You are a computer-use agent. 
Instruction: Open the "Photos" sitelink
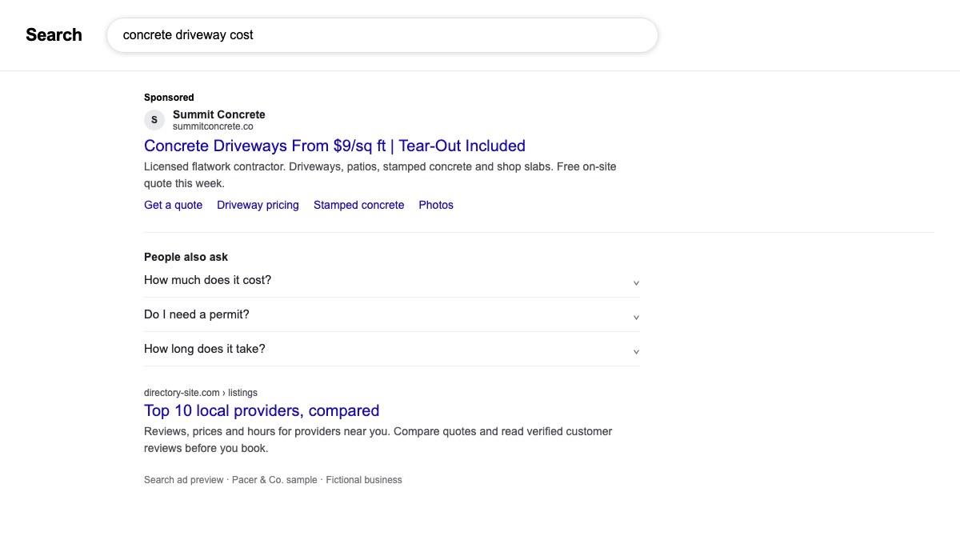[x=436, y=205]
